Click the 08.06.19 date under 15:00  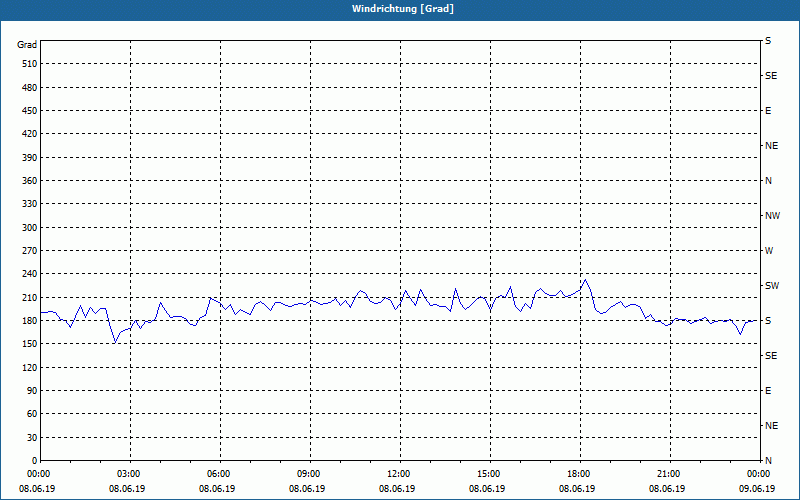487,489
